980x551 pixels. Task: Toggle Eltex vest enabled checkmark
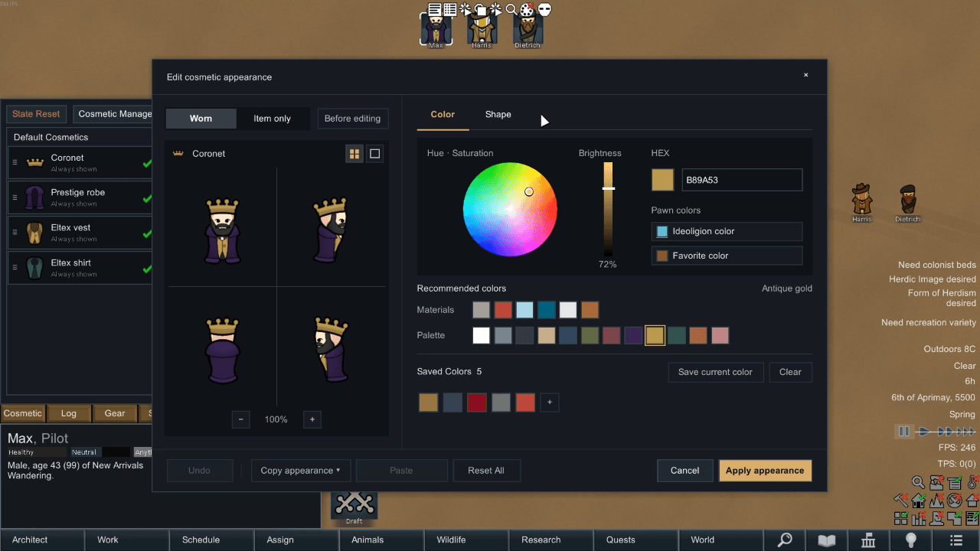[147, 233]
